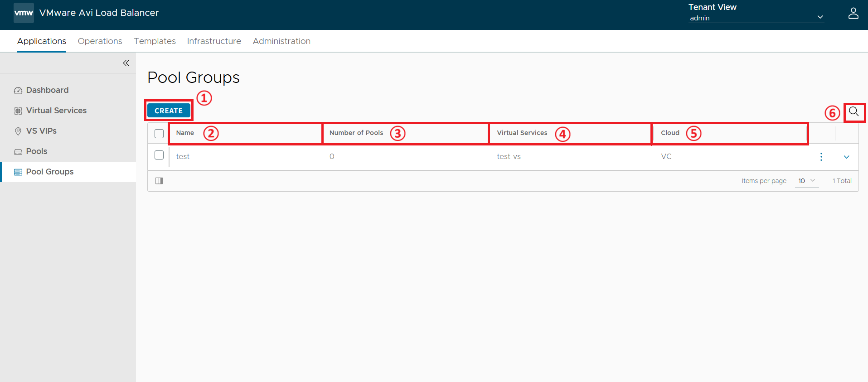Click the Pool Groups list icon

(x=18, y=172)
